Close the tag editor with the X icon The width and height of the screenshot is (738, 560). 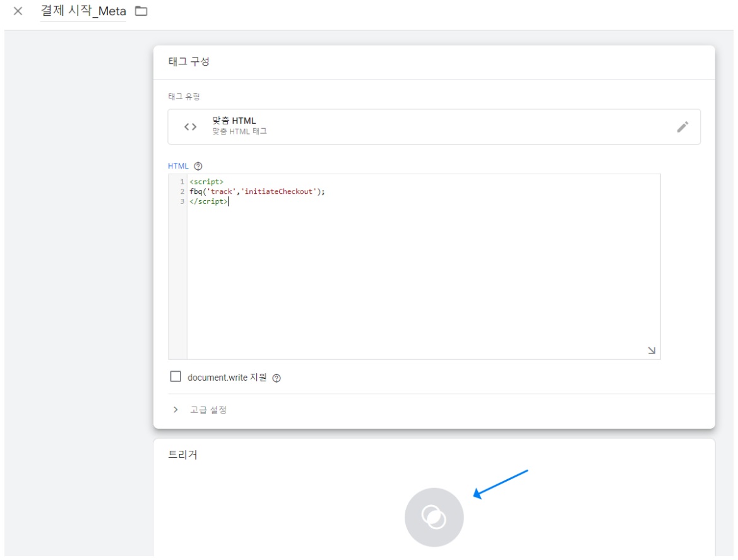click(x=18, y=11)
